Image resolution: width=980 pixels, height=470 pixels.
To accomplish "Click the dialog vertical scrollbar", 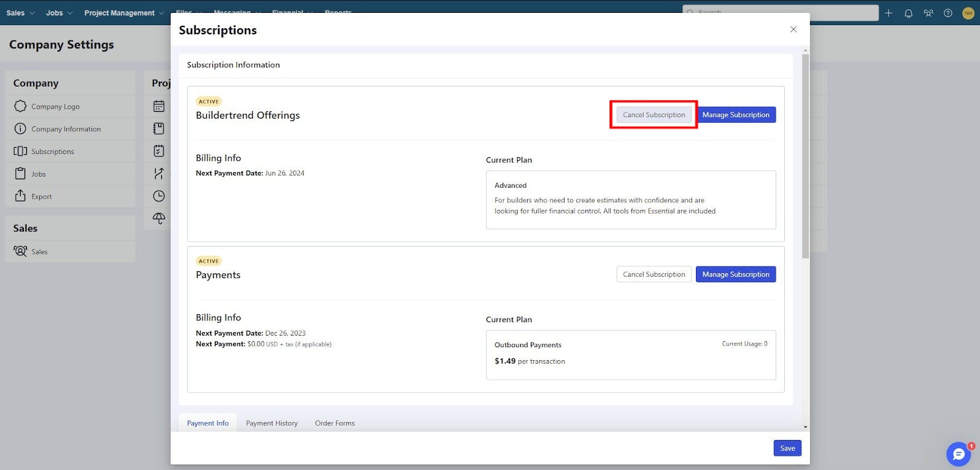I will click(805, 156).
